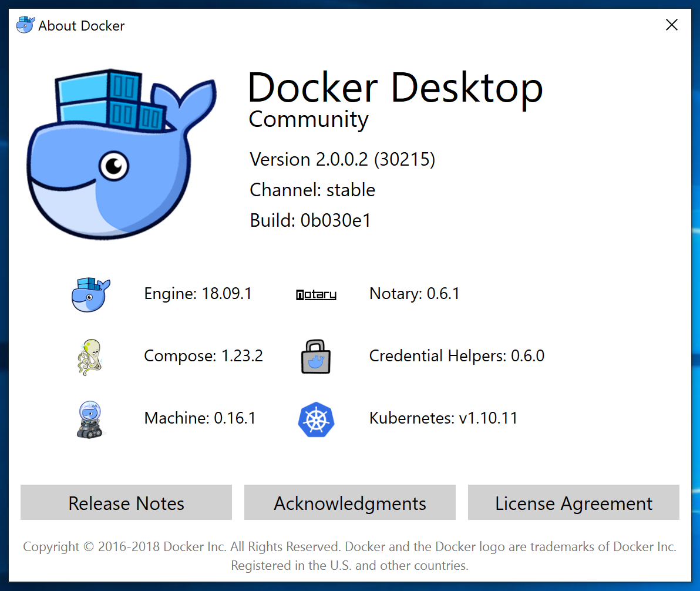Click the Kubernetes helm wheel icon
Screen dimensions: 700x591
click(x=316, y=418)
